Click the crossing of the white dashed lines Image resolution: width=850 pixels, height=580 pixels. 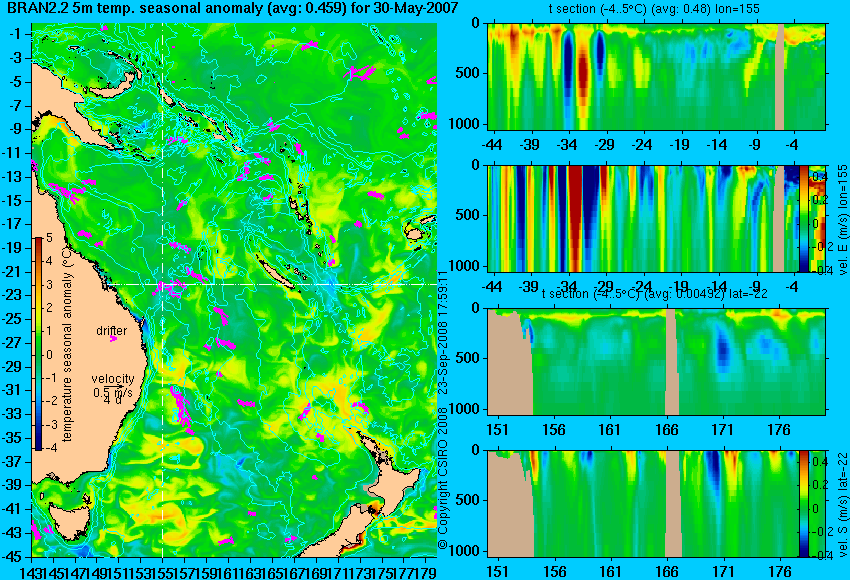(x=162, y=284)
